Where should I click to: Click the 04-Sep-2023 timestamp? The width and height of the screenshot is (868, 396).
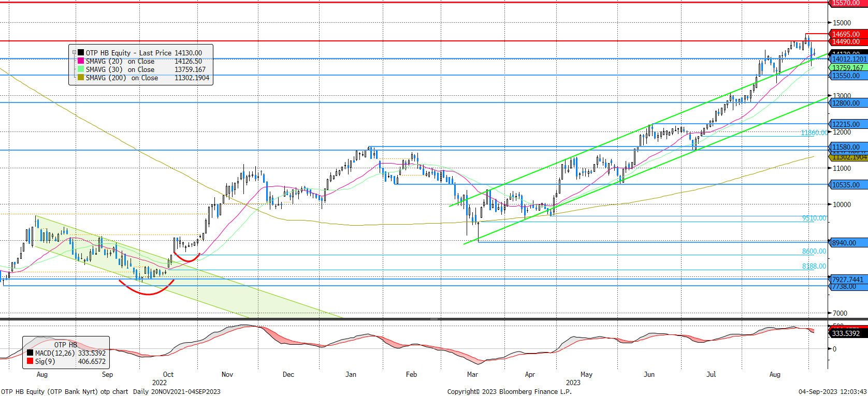(x=832, y=391)
